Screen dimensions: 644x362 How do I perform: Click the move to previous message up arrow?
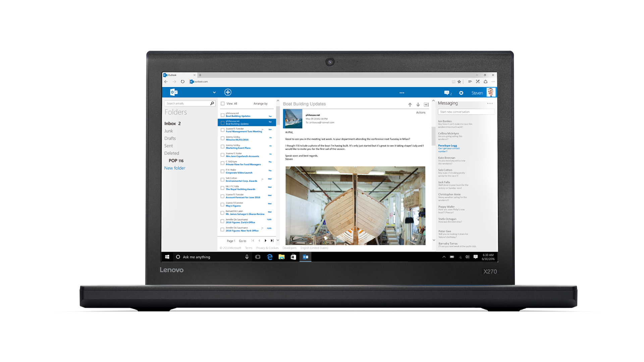[x=411, y=104]
